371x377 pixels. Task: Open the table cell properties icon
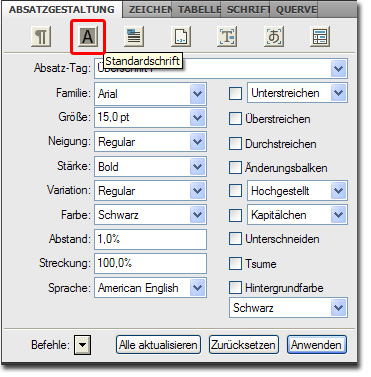coord(320,37)
